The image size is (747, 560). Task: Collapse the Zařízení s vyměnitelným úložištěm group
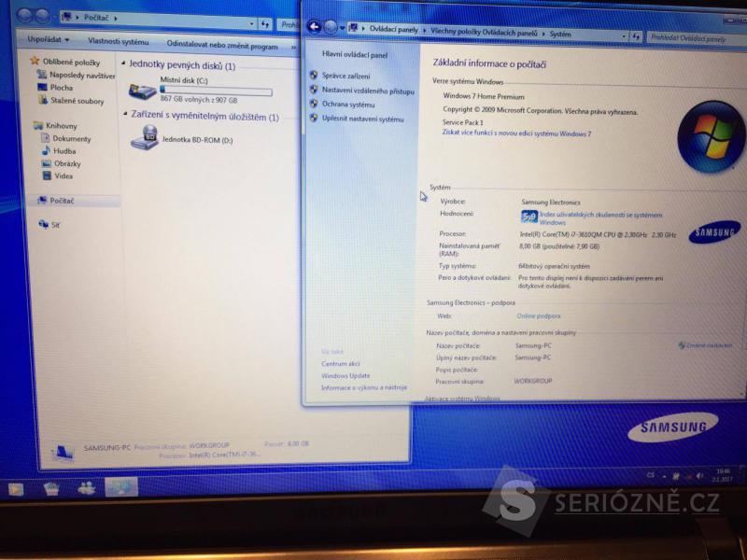pyautogui.click(x=125, y=113)
